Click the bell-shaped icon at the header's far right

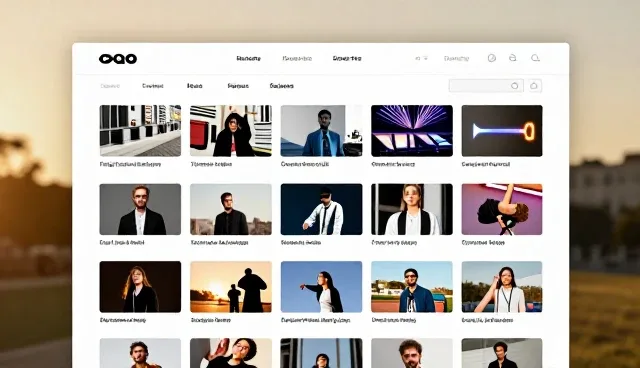click(535, 58)
